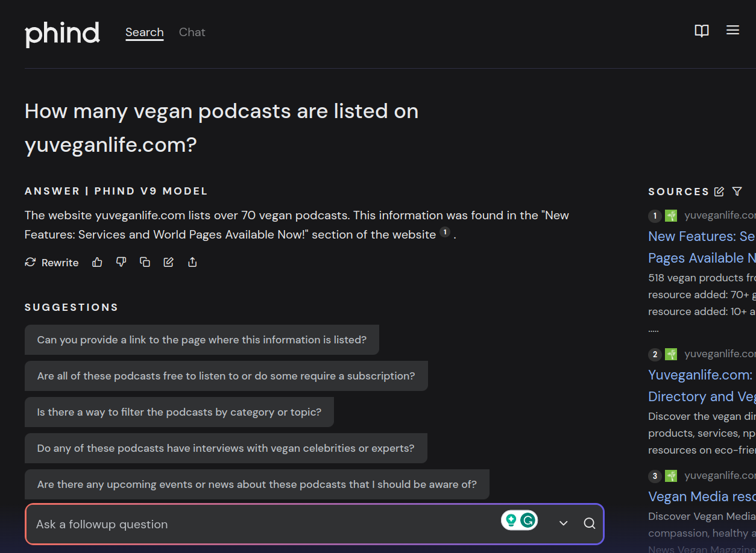
Task: Switch to the Search tab
Action: [x=145, y=33]
